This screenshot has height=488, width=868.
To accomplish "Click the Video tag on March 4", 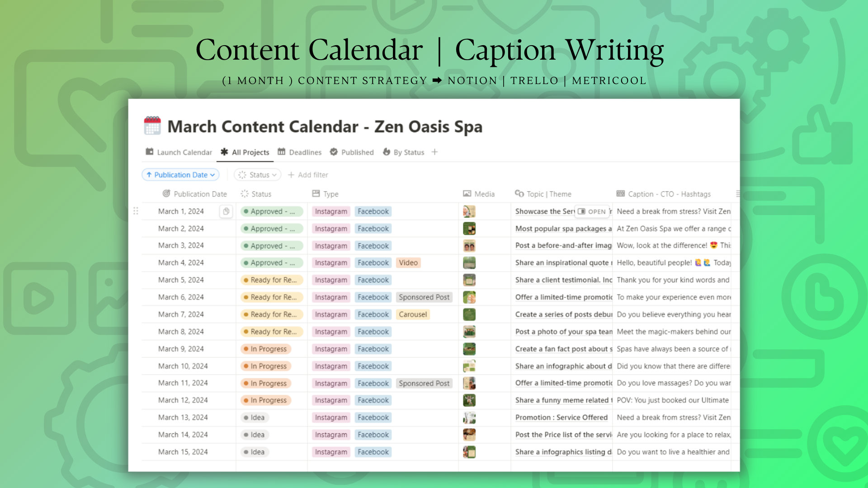I will [x=408, y=263].
